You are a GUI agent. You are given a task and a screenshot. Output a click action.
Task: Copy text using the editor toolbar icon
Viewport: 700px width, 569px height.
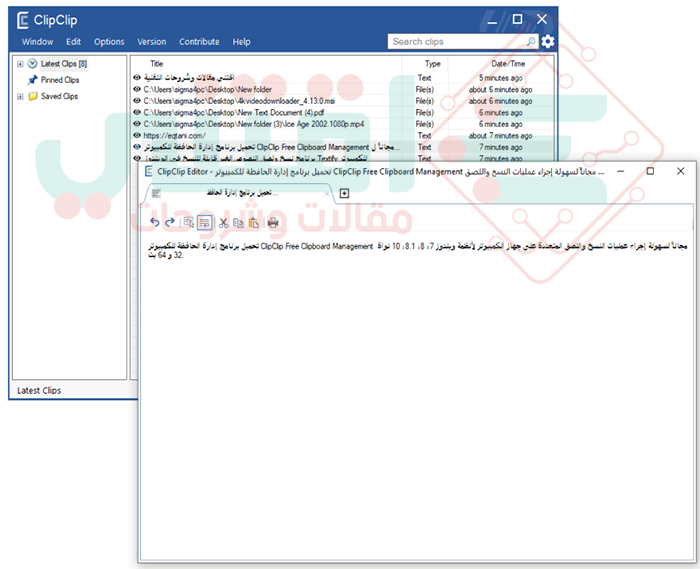point(238,222)
